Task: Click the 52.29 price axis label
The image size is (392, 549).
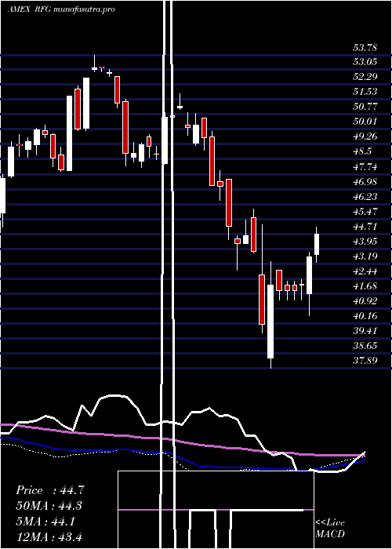Action: point(365,77)
